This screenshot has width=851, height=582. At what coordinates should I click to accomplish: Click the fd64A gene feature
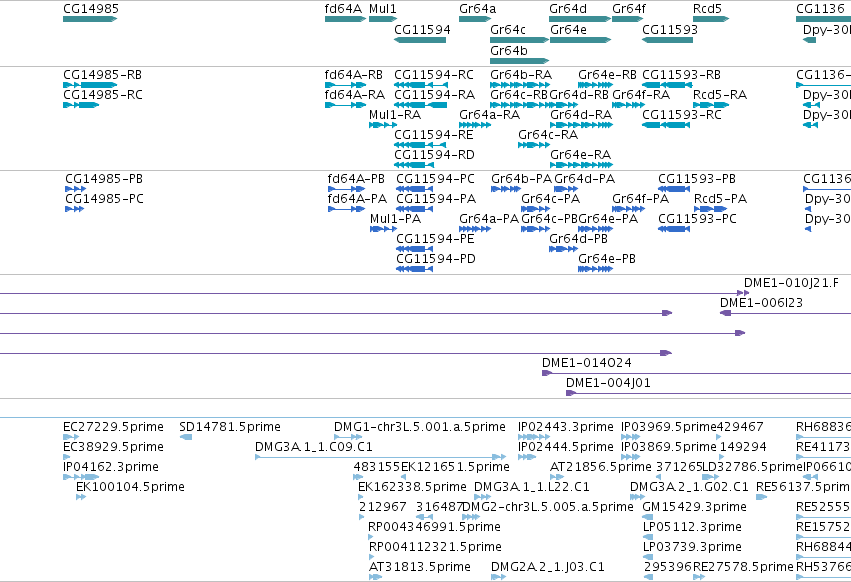click(x=346, y=19)
